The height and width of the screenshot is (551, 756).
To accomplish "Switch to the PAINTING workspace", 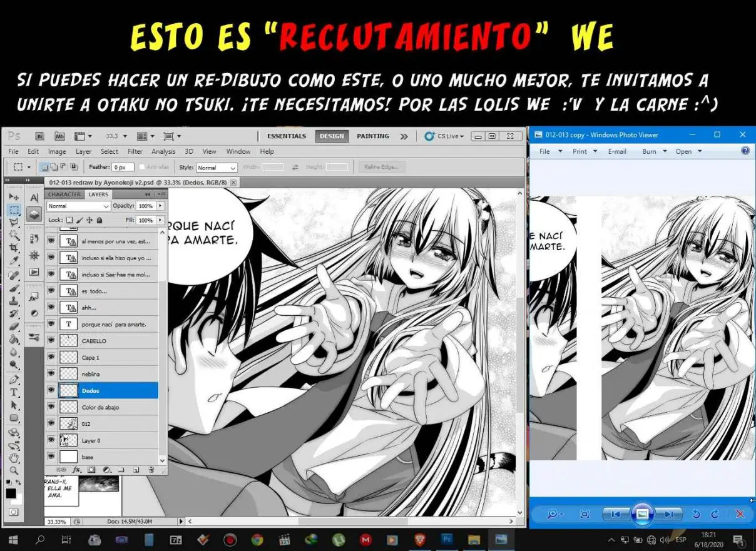I will coord(373,136).
